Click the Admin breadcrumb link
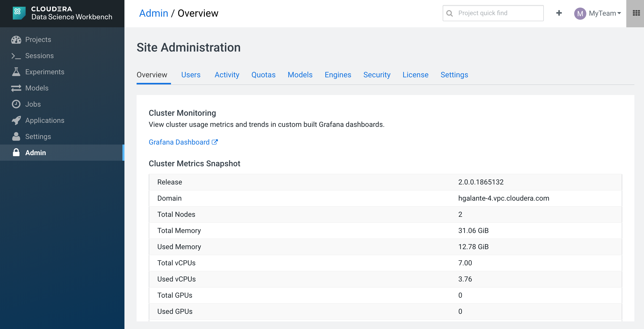 [x=154, y=13]
